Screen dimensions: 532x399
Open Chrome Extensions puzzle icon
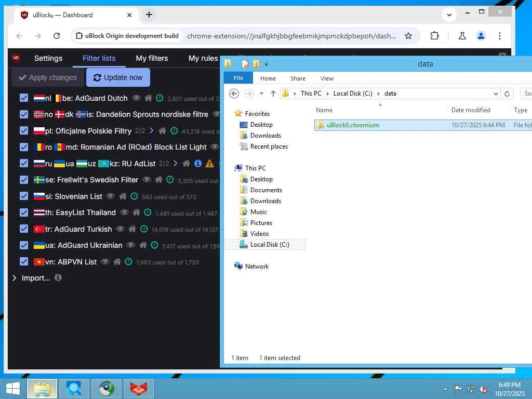[x=435, y=36]
